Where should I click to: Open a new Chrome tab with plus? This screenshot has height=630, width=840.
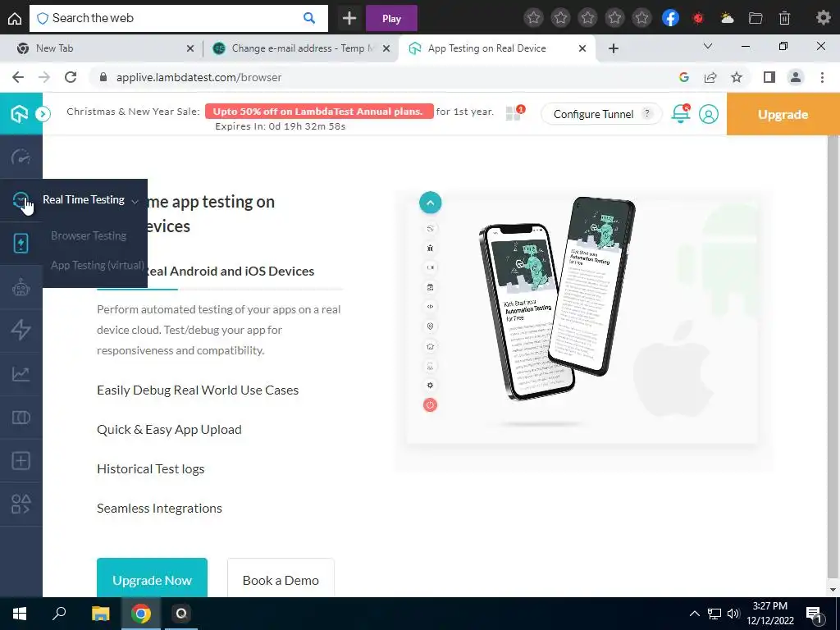coord(614,48)
